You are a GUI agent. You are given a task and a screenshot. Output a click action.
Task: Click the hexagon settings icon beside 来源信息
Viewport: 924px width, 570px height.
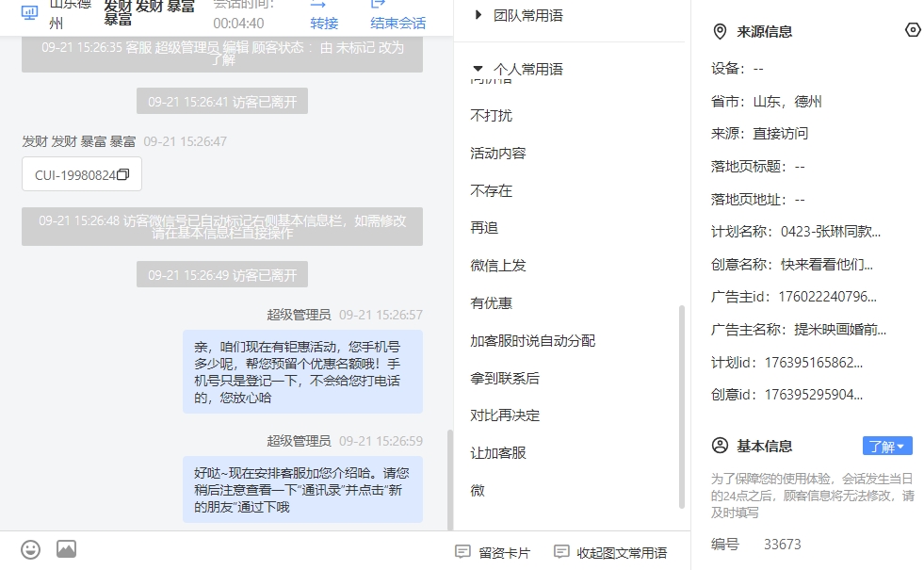tap(913, 30)
